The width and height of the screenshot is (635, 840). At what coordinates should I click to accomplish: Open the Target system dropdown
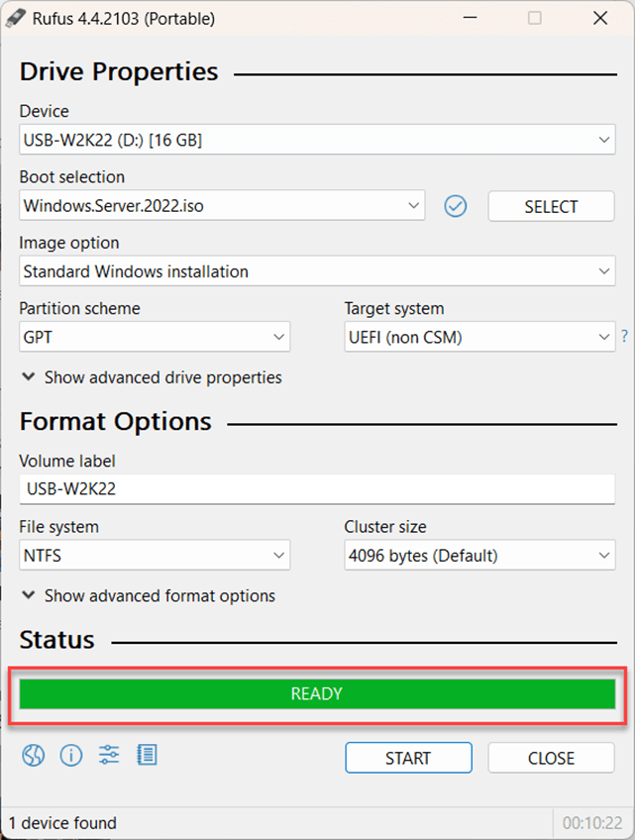[x=479, y=337]
